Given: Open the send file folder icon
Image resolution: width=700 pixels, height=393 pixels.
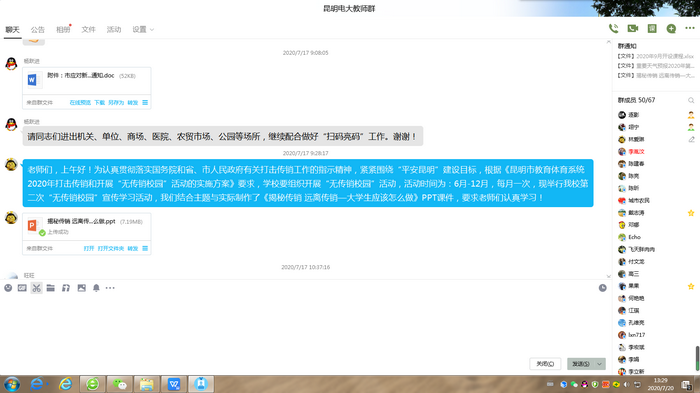Looking at the screenshot, I should click(x=51, y=288).
